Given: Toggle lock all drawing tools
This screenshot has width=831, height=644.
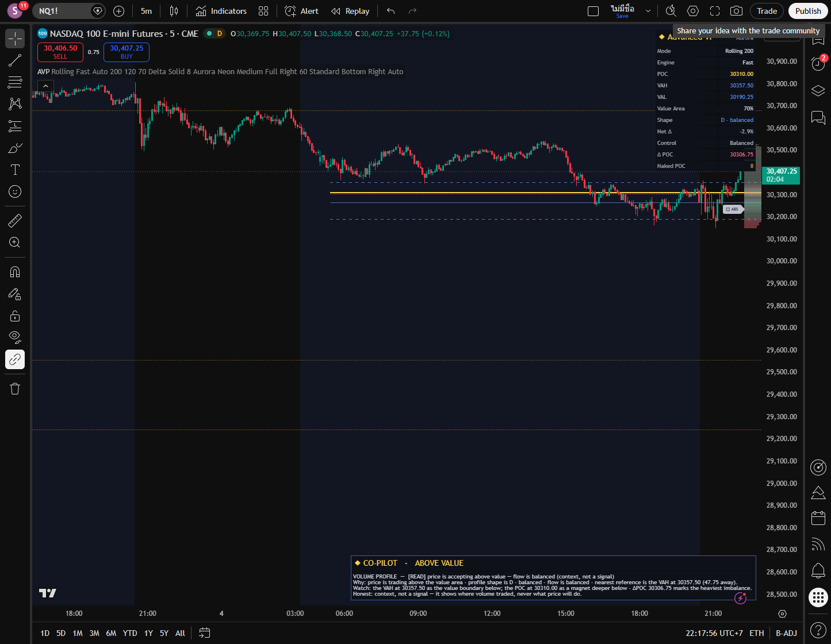Looking at the screenshot, I should coord(15,316).
